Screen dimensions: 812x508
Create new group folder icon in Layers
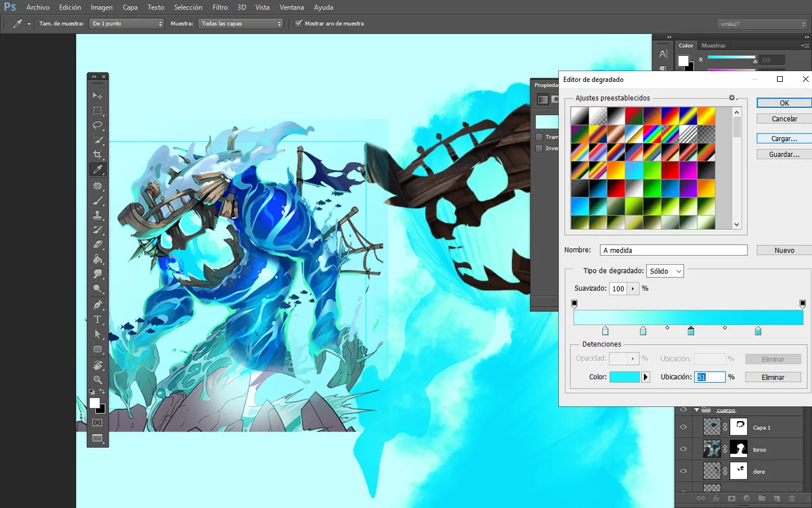tap(762, 499)
